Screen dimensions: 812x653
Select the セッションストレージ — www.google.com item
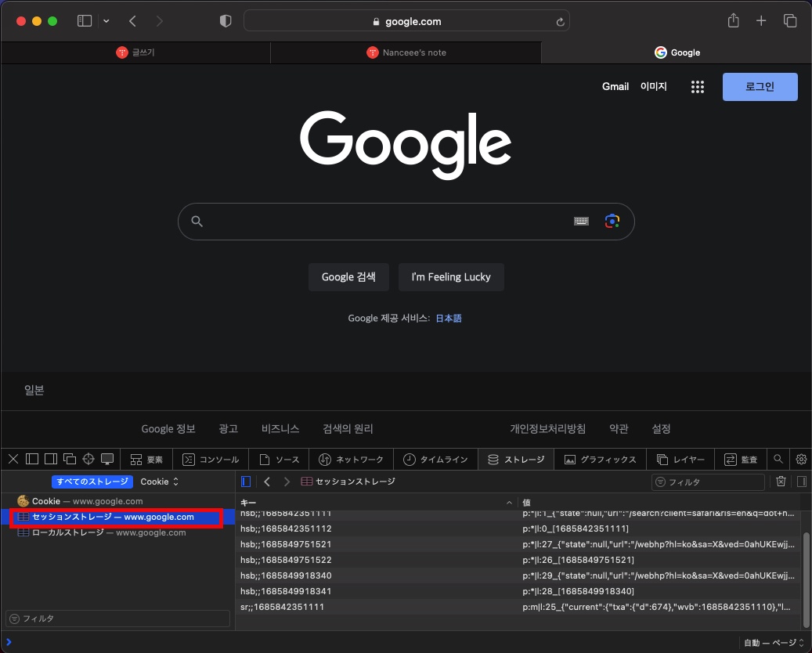[117, 517]
